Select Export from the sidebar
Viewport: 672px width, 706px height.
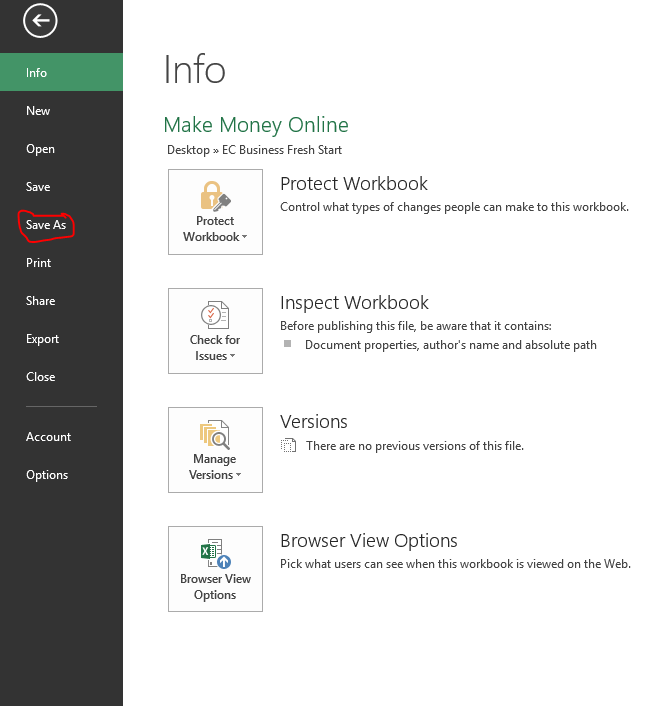[x=42, y=339]
